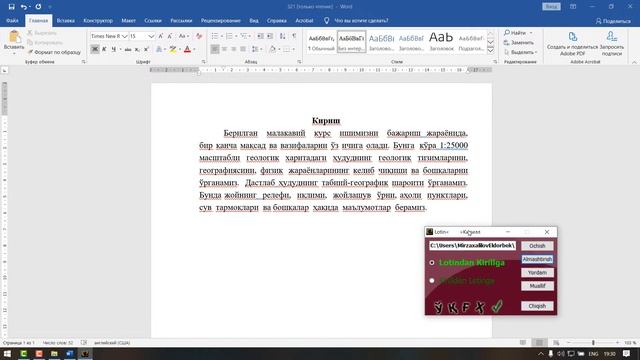Switch to the Рецензирование ribbon tab
640x360 pixels.
click(x=220, y=20)
